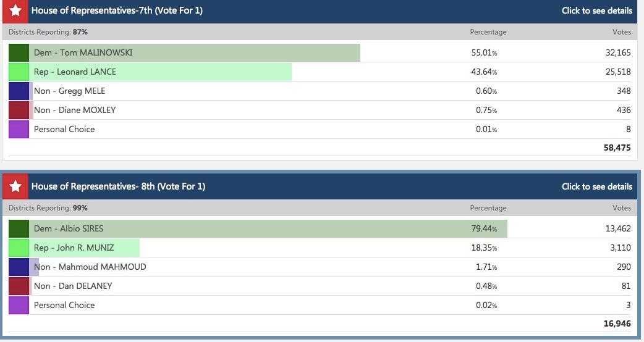Open details for the 7th district race
The height and width of the screenshot is (342, 644).
coord(596,10)
